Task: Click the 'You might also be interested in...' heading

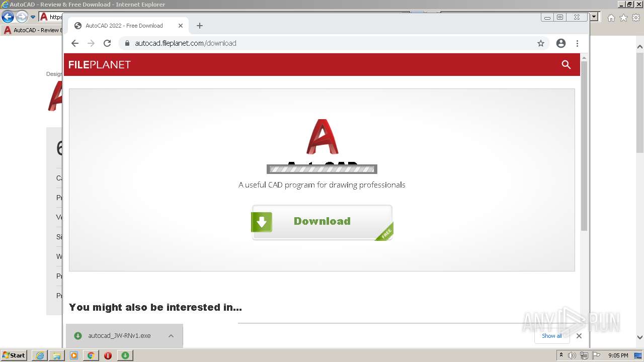Action: click(x=155, y=307)
